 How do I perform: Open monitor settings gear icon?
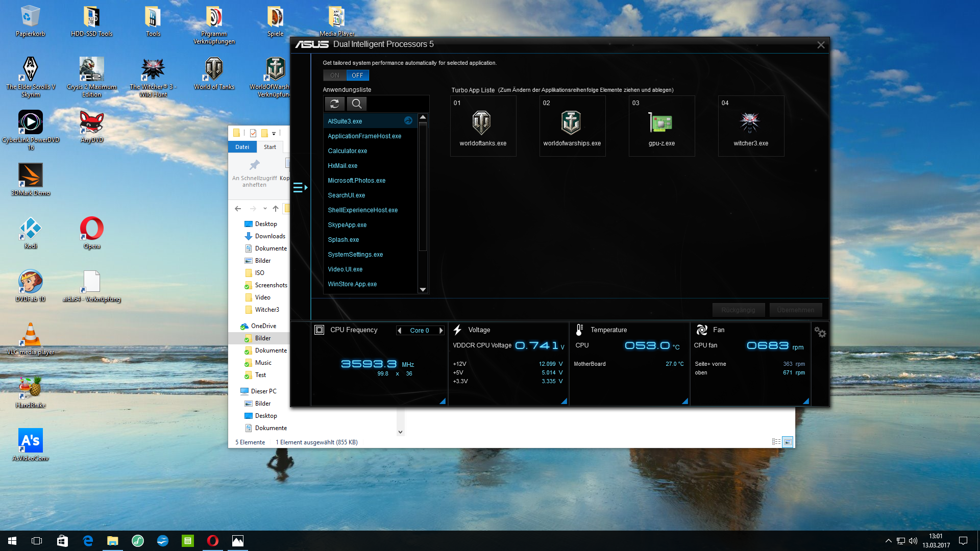click(x=820, y=332)
